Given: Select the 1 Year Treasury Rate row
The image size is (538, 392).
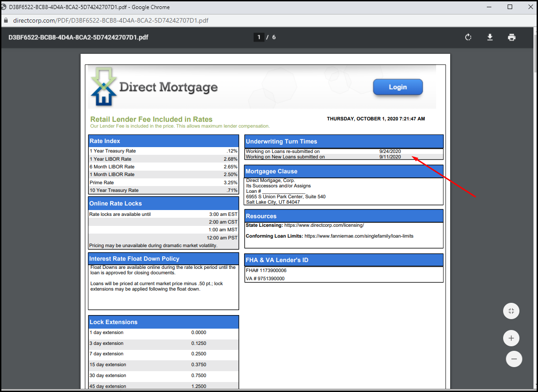Looking at the screenshot, I should coord(163,151).
